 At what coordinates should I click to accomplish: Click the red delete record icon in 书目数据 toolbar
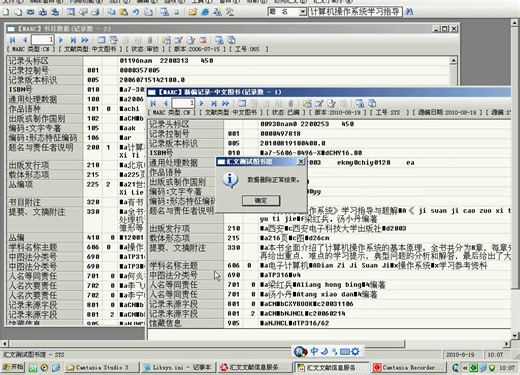coord(203,40)
